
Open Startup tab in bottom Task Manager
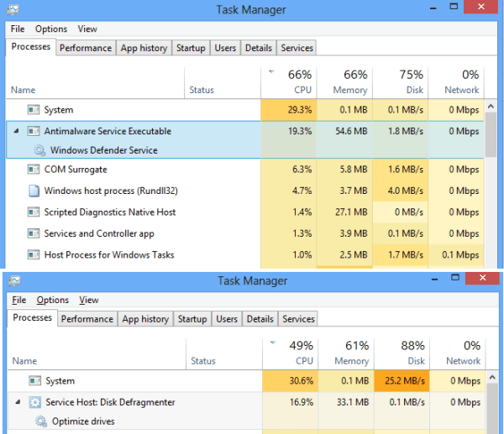192,319
